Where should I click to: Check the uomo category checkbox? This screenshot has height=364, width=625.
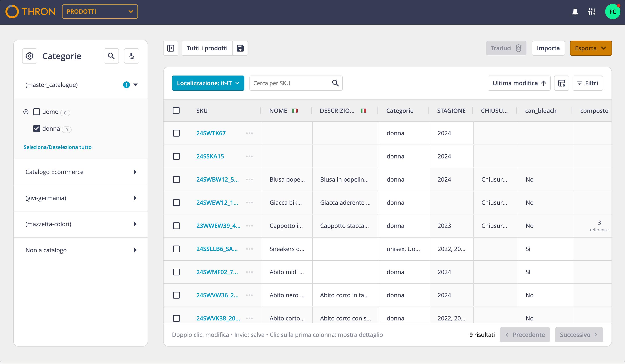[x=36, y=112]
